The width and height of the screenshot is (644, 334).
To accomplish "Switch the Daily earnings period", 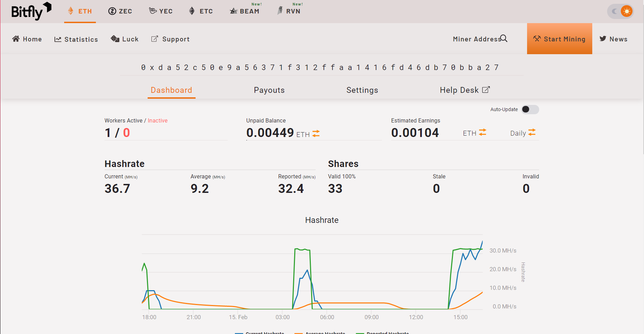I will tap(532, 132).
